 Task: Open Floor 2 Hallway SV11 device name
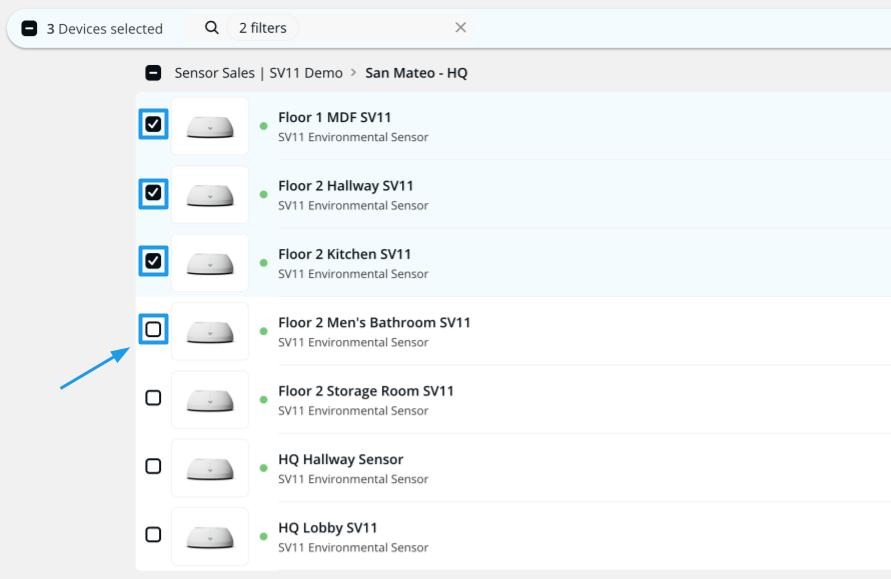pyautogui.click(x=345, y=186)
